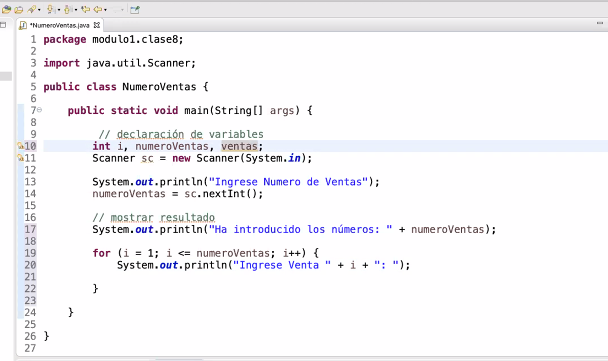The image size is (608, 361).
Task: Open the Search icon's dropdown arrow
Action: (x=39, y=10)
